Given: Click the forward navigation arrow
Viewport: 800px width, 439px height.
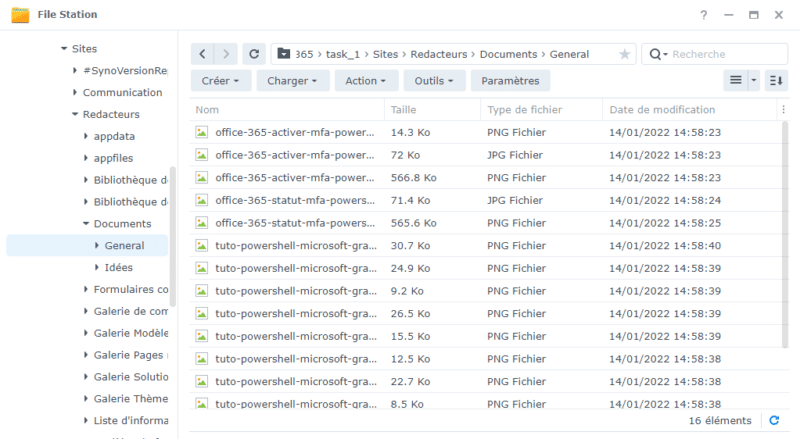Looking at the screenshot, I should tap(227, 54).
